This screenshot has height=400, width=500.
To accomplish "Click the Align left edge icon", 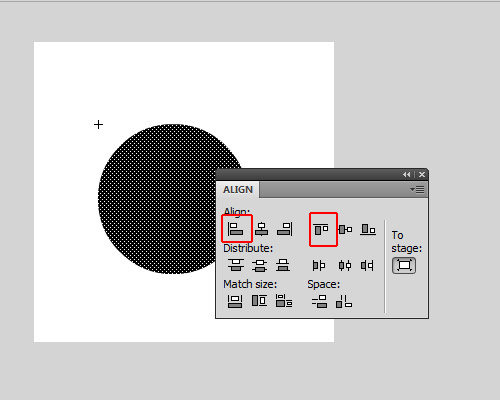I will point(236,229).
